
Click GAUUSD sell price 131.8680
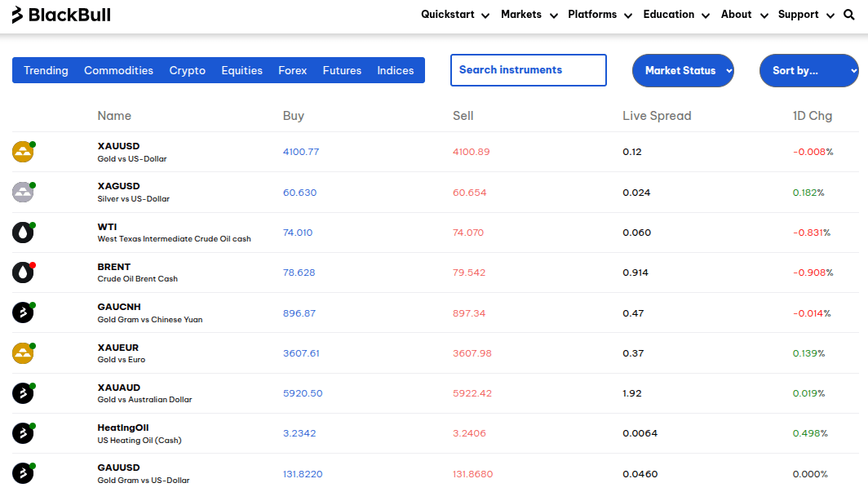click(x=473, y=474)
